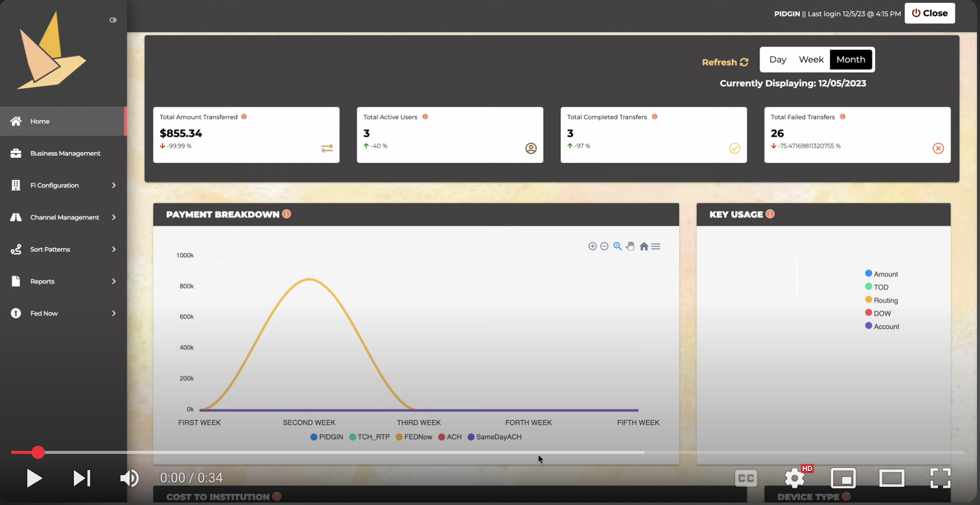Image resolution: width=980 pixels, height=505 pixels.
Task: Click the Fi Configuration building icon
Action: pyautogui.click(x=16, y=185)
